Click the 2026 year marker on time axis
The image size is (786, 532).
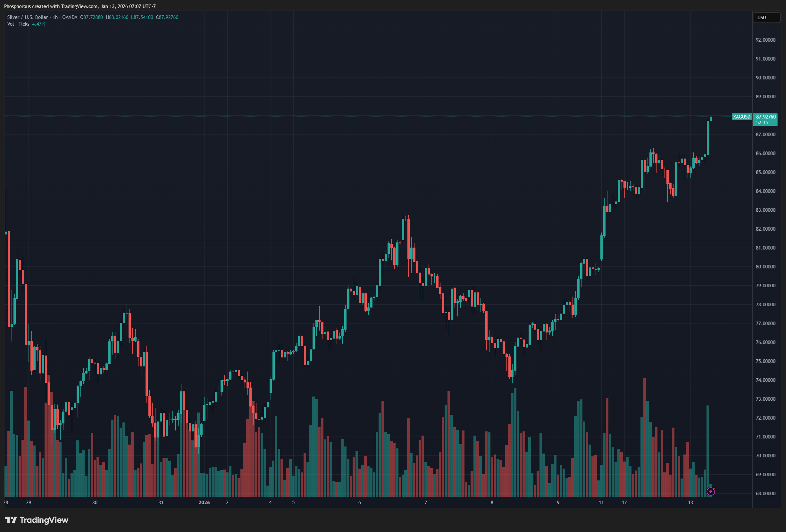click(x=204, y=503)
